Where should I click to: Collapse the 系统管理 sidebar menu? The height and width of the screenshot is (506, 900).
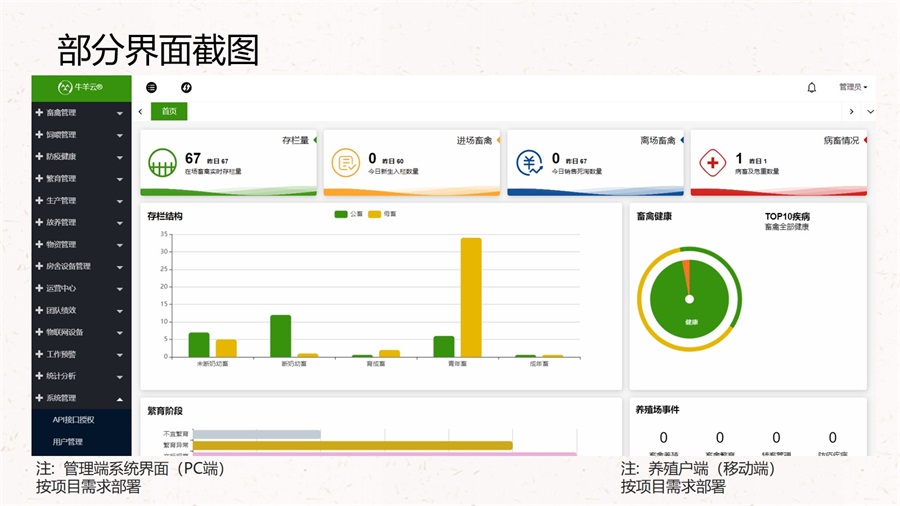(x=80, y=398)
